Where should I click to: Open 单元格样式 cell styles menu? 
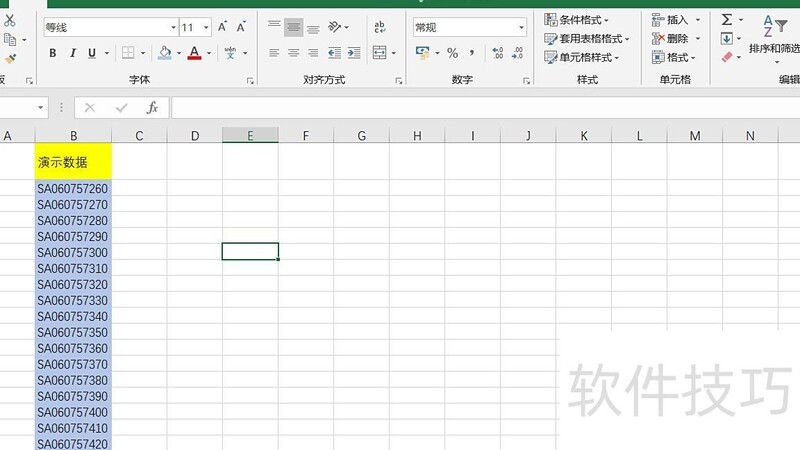[582, 57]
